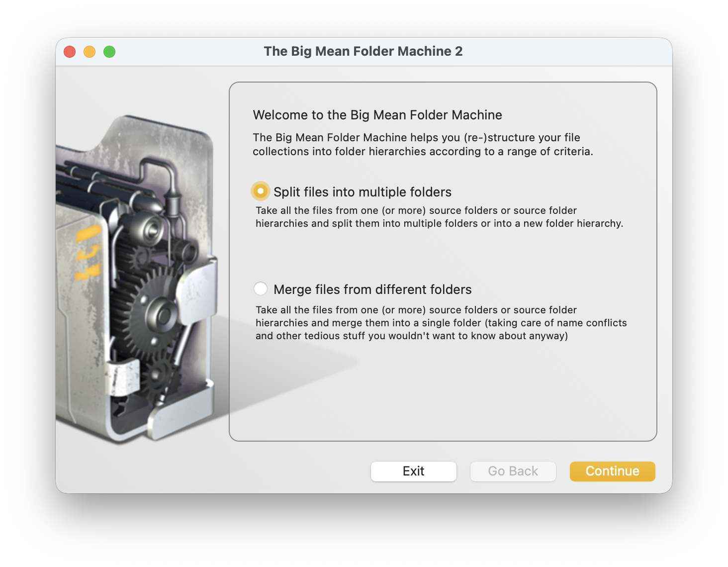Close the window with the red button

tap(70, 52)
